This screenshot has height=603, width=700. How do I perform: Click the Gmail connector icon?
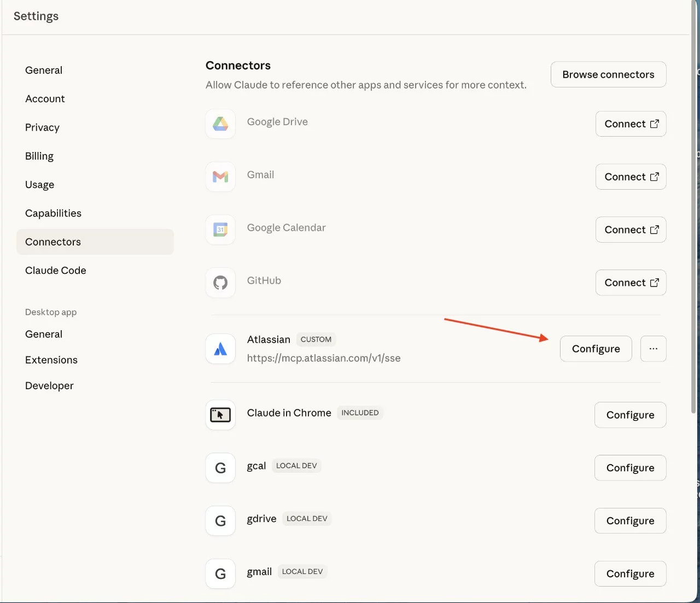click(x=220, y=177)
